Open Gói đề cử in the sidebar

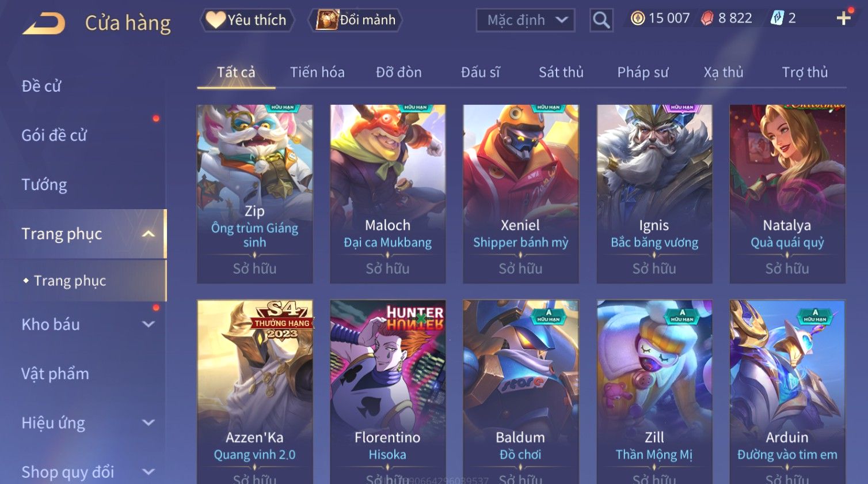pyautogui.click(x=54, y=135)
